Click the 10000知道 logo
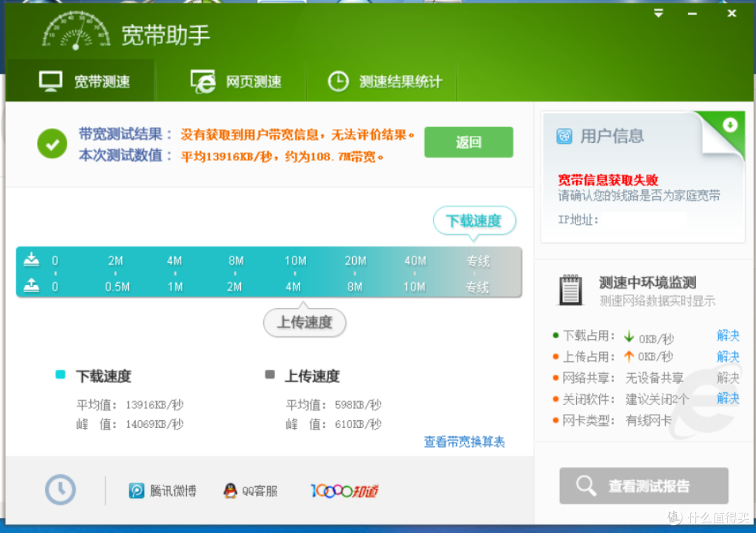This screenshot has height=533, width=756. (344, 491)
